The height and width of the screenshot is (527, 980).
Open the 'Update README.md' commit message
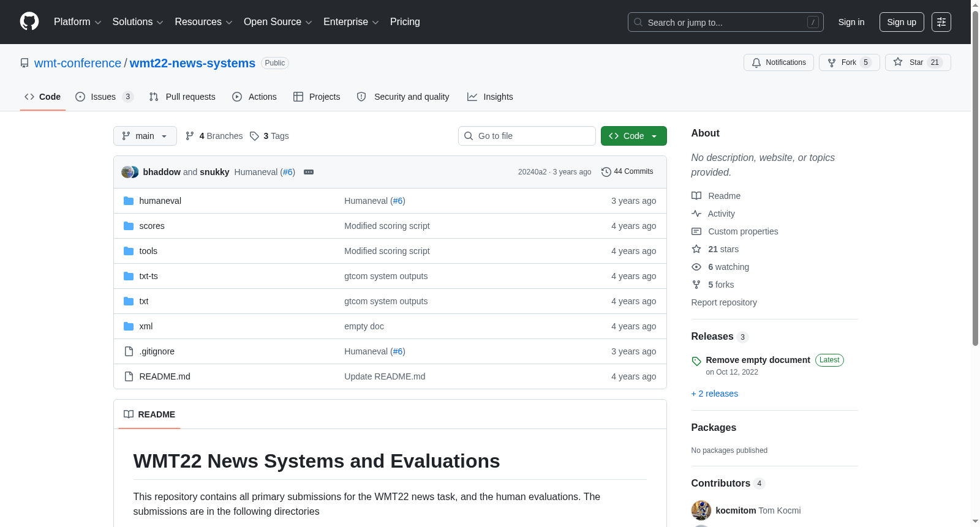point(385,376)
